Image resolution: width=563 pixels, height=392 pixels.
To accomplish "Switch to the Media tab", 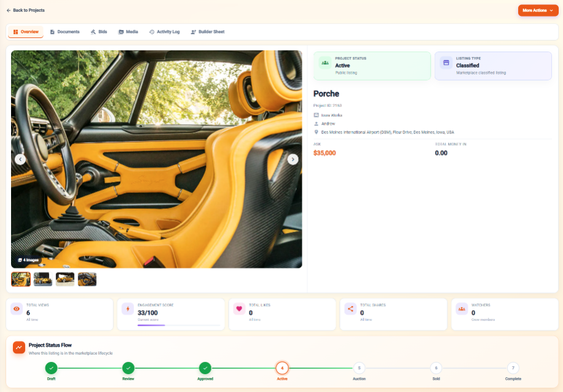I will pyautogui.click(x=128, y=32).
